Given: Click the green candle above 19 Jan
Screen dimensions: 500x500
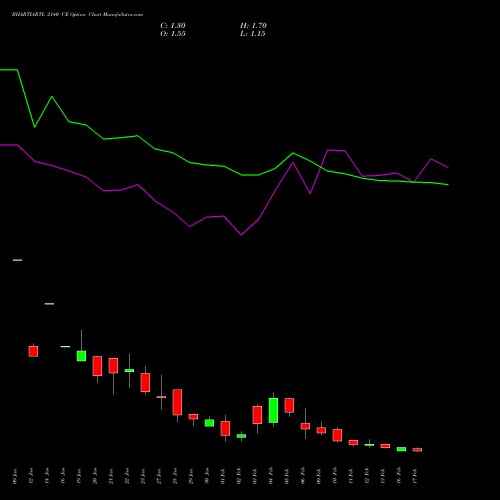Looking at the screenshot, I should click(x=81, y=356).
